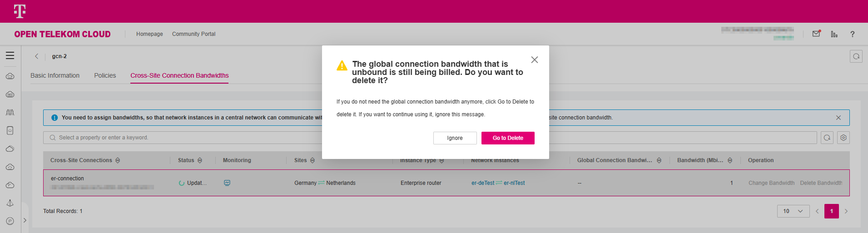
Task: Close the billing warning dialog
Action: click(535, 60)
